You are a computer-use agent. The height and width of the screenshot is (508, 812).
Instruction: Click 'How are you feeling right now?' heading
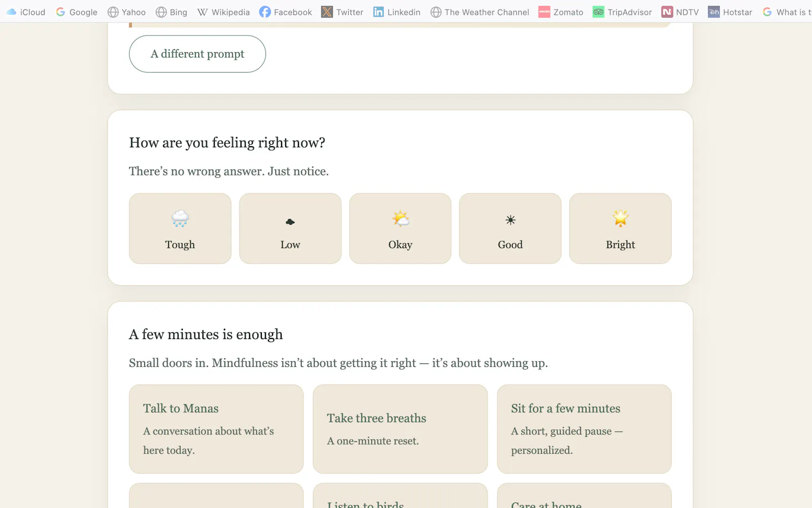coord(227,143)
